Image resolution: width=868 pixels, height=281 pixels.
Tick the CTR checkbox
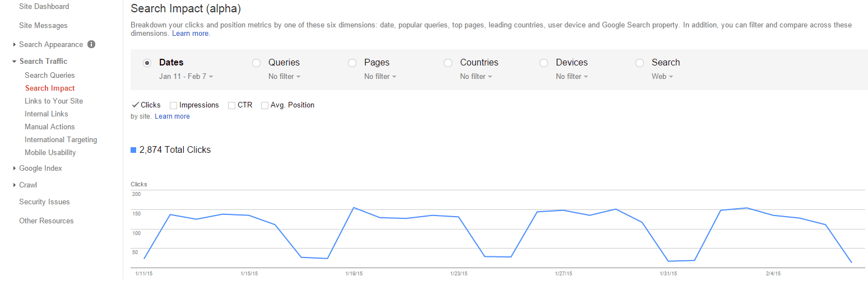231,105
